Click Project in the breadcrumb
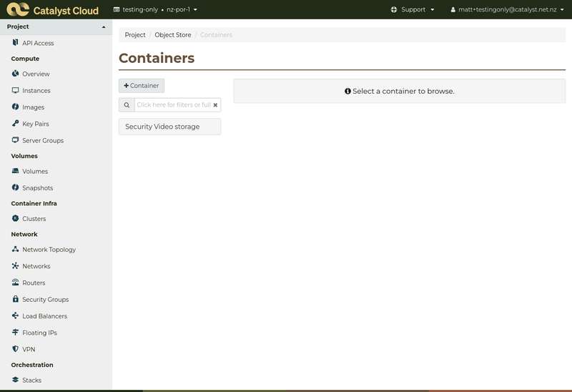Image resolution: width=572 pixels, height=392 pixels. point(135,34)
